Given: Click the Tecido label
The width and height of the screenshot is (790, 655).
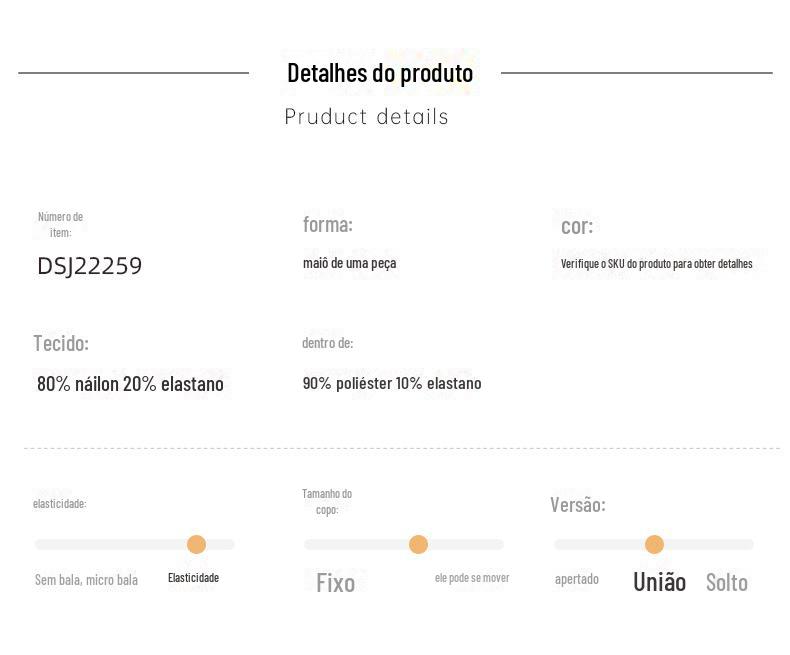Looking at the screenshot, I should tap(61, 343).
